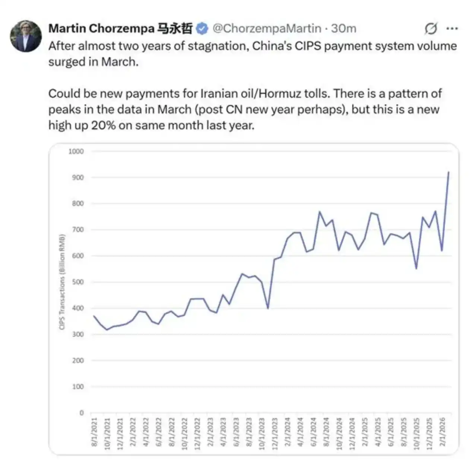This screenshot has height=465, width=476.
Task: Click Martin Chorzempa's profile avatar
Action: point(26,36)
